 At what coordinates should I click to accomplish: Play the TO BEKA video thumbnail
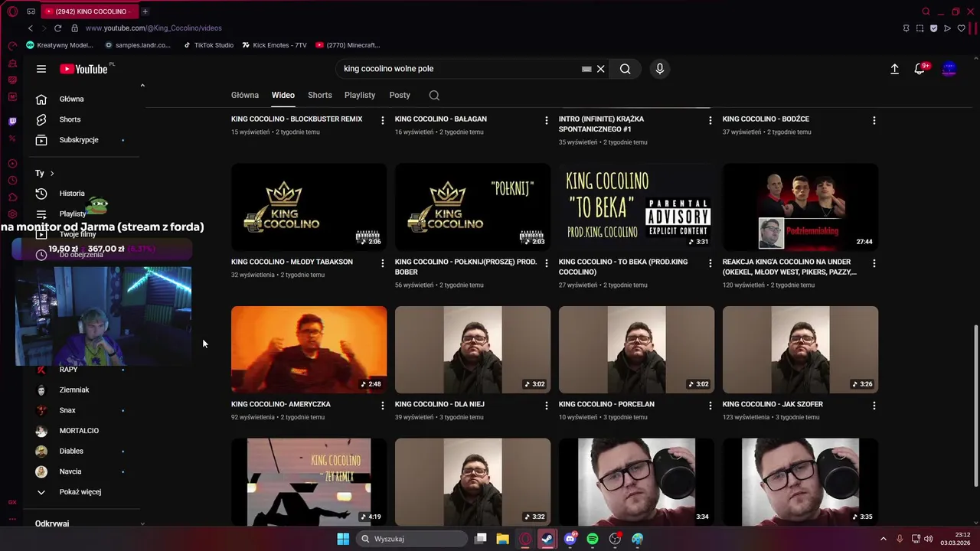coord(636,207)
